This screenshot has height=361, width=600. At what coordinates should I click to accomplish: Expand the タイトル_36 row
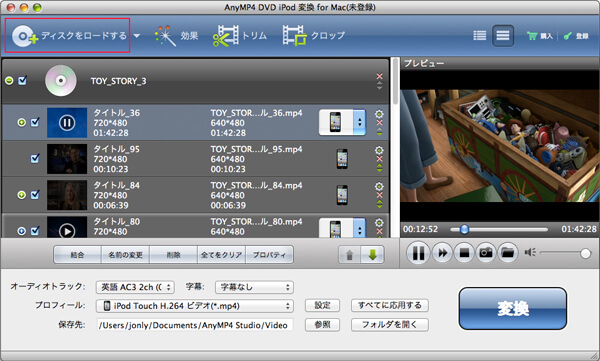[x=21, y=123]
